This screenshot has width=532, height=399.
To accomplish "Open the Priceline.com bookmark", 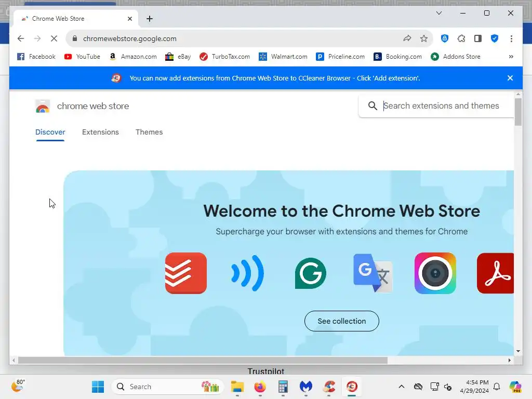I will (340, 57).
